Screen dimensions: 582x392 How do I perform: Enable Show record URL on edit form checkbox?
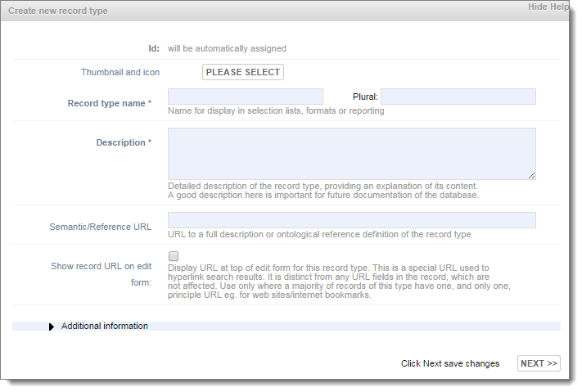(174, 256)
